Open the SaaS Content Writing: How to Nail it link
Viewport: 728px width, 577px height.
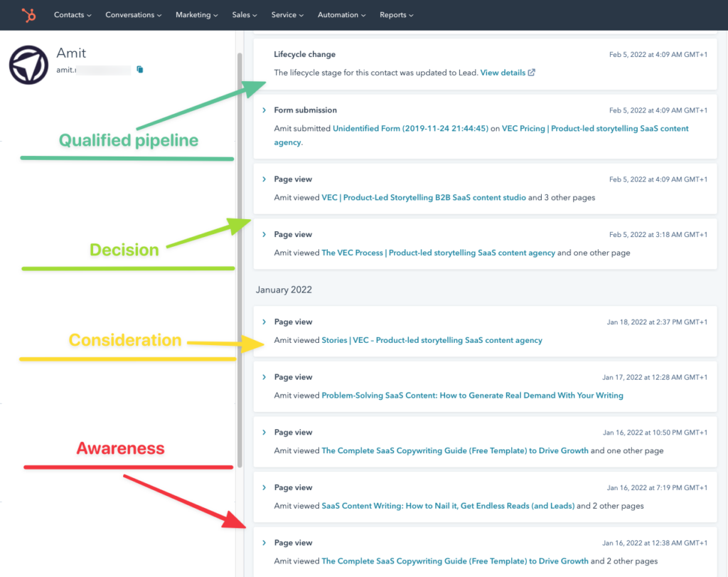pos(448,506)
